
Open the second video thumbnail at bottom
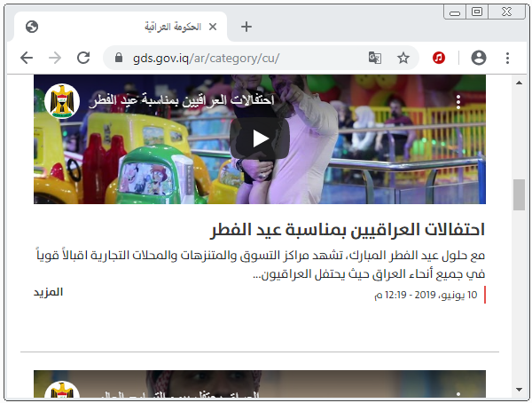(260, 383)
